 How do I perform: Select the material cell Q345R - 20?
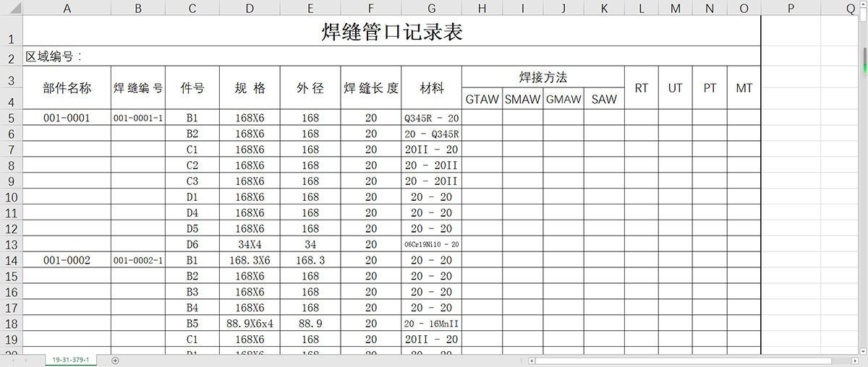click(431, 118)
